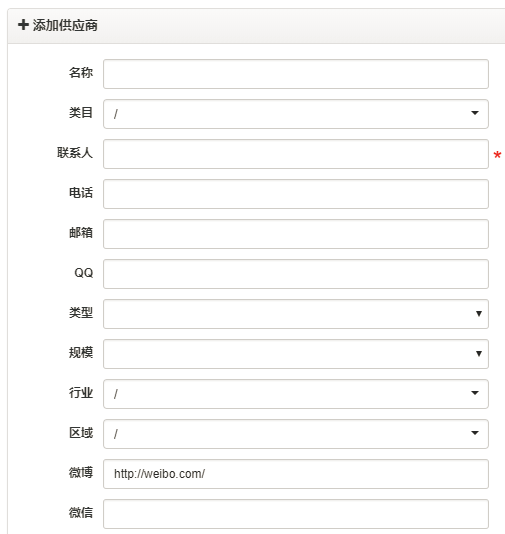Click the red required asterisk
The height and width of the screenshot is (534, 505).
click(x=497, y=155)
